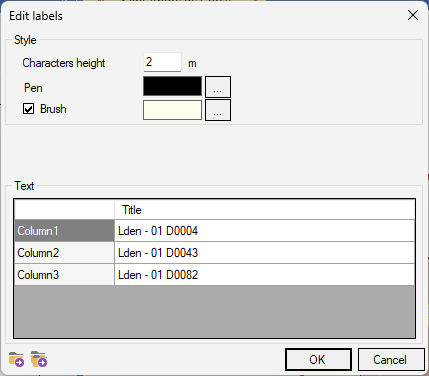This screenshot has width=429, height=376.
Task: Toggle the Brush checkbox
Action: click(x=28, y=109)
